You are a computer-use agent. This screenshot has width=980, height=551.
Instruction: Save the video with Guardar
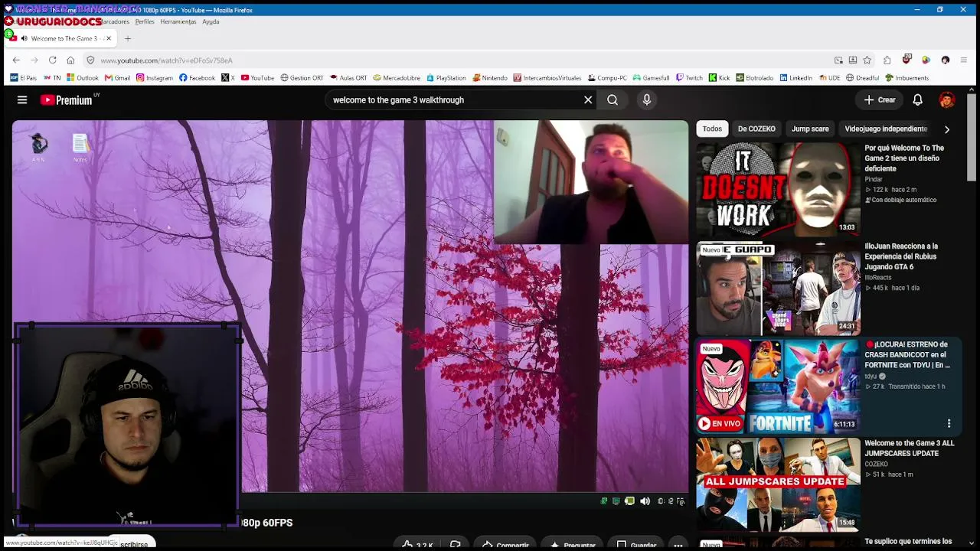[x=637, y=545]
